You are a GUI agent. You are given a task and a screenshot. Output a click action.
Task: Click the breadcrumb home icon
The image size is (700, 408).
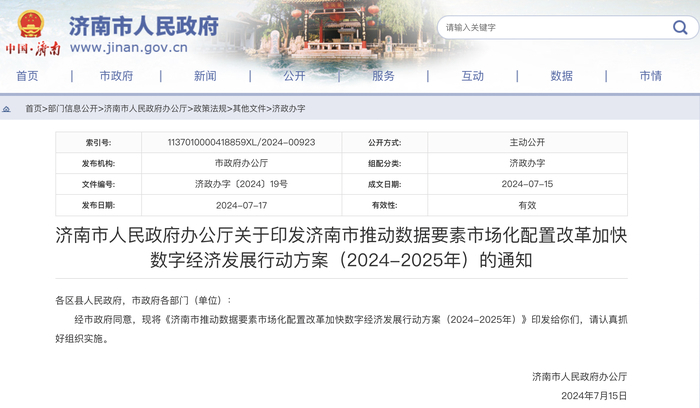(x=7, y=109)
